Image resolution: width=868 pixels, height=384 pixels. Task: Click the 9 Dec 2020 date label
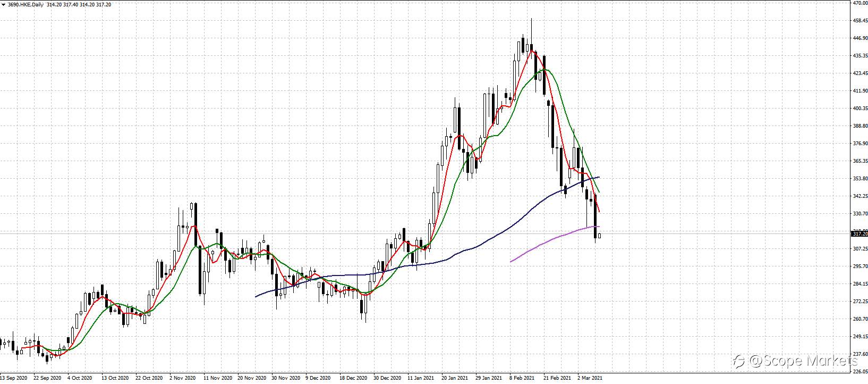click(x=319, y=379)
